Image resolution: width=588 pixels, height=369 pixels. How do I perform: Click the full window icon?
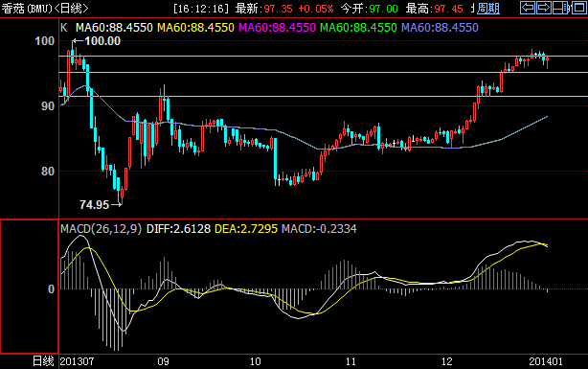[578, 8]
